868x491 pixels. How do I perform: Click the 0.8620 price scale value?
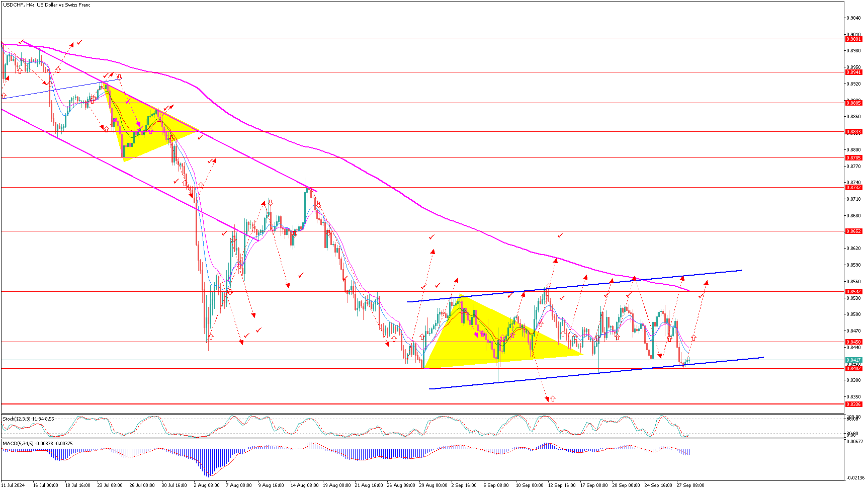[x=853, y=249]
